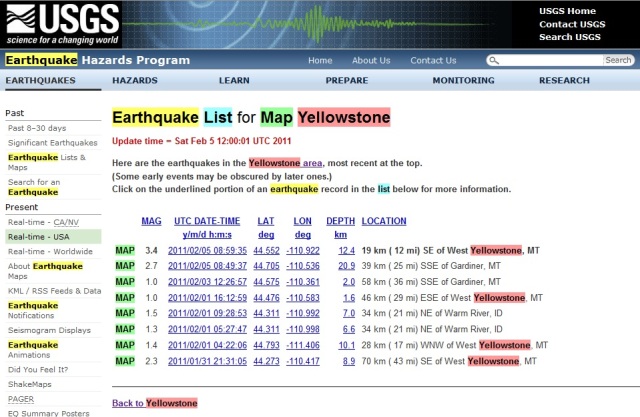The image size is (640, 417).
Task: Click MAP for the 2011/02/05 08:49:37 quake
Action: (x=125, y=266)
